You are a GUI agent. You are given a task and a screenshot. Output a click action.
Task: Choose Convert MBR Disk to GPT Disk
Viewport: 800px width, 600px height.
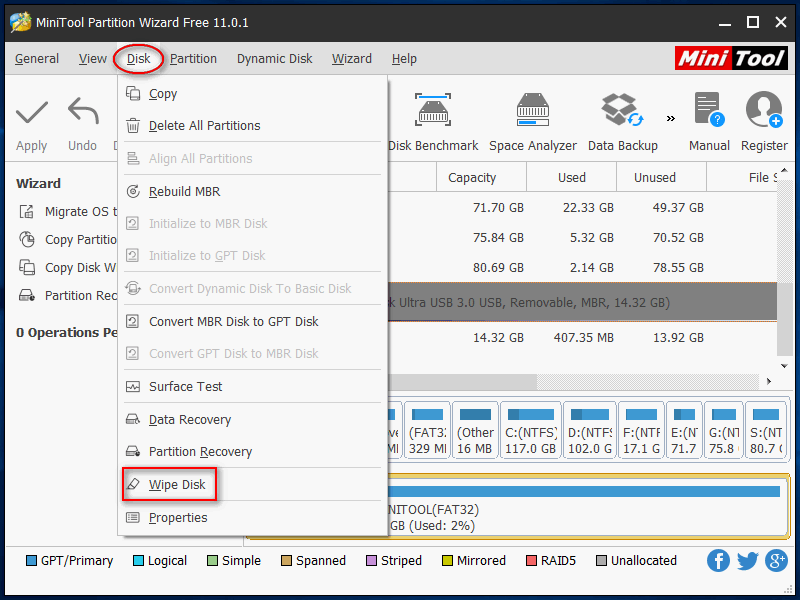tap(253, 321)
